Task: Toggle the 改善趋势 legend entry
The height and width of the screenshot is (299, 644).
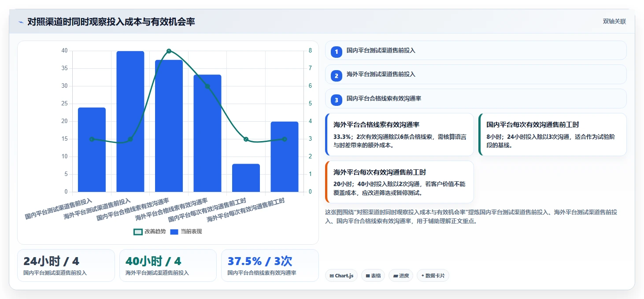Action: [150, 232]
